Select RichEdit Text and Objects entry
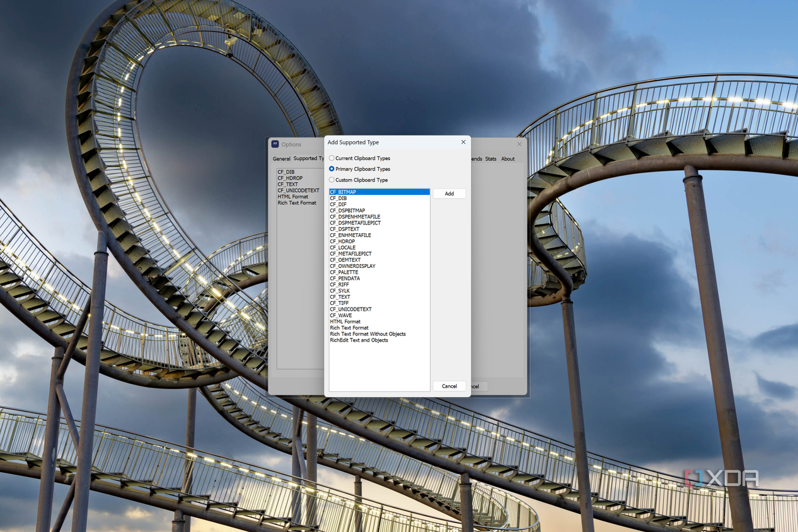798x532 pixels. pyautogui.click(x=379, y=340)
